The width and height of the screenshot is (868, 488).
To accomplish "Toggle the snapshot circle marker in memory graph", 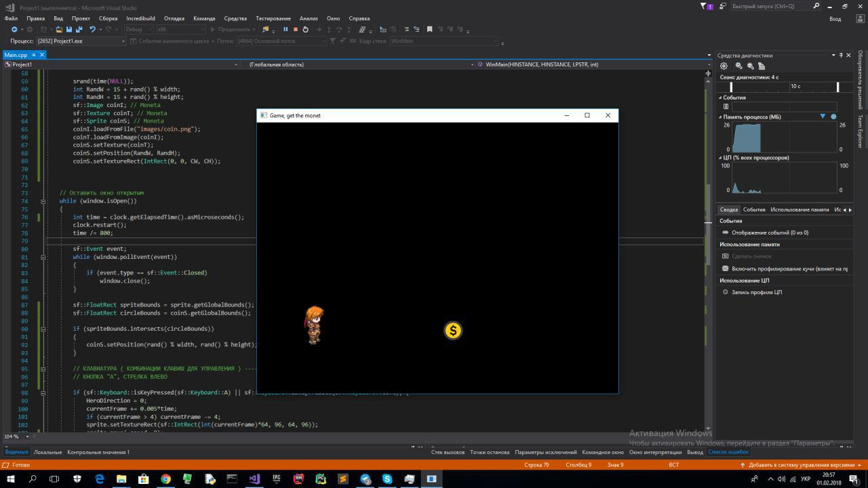I will coord(833,117).
